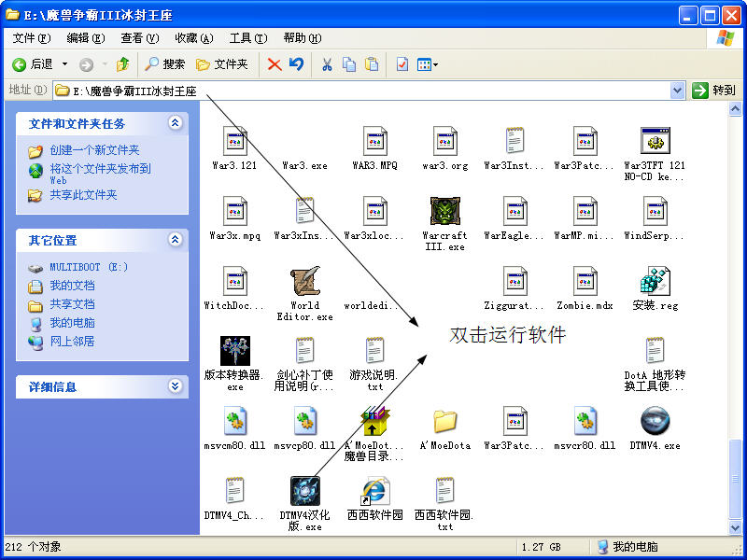Expand the 详细信息 panel
Viewport: 747px width, 560px height.
coord(175,385)
